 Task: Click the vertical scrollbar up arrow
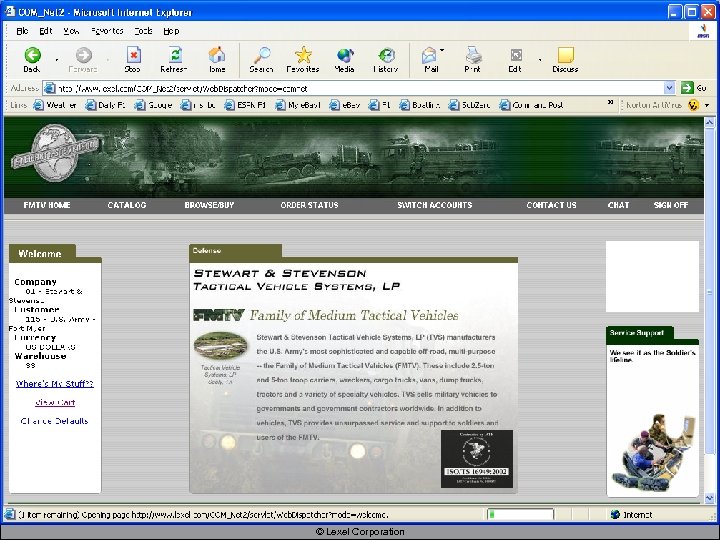click(x=709, y=123)
